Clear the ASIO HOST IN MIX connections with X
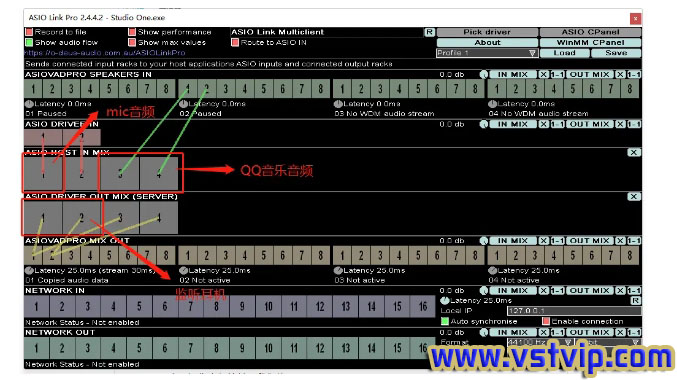 633,152
